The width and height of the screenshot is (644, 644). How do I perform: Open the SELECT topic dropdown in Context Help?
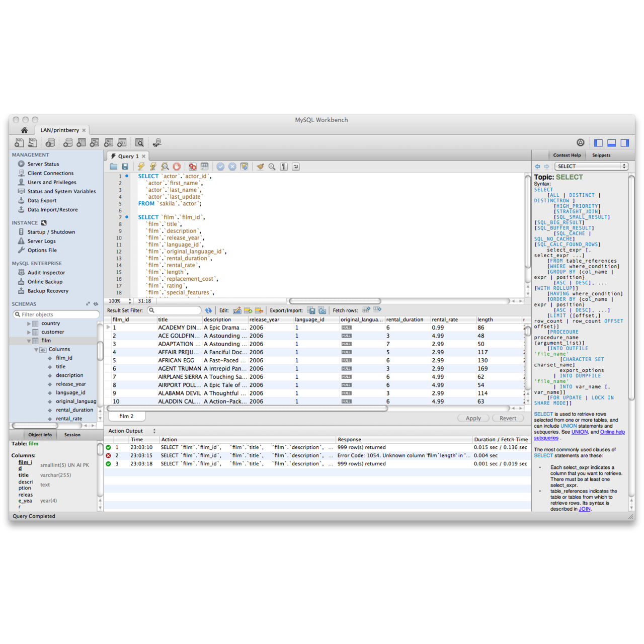pyautogui.click(x=591, y=167)
